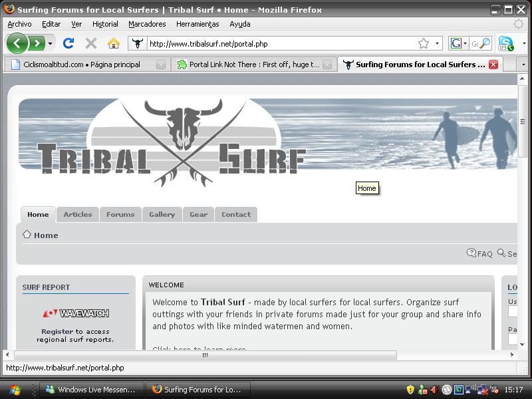Image resolution: width=532 pixels, height=399 pixels.
Task: Expand the address bar URL history dropdown
Action: (x=437, y=43)
